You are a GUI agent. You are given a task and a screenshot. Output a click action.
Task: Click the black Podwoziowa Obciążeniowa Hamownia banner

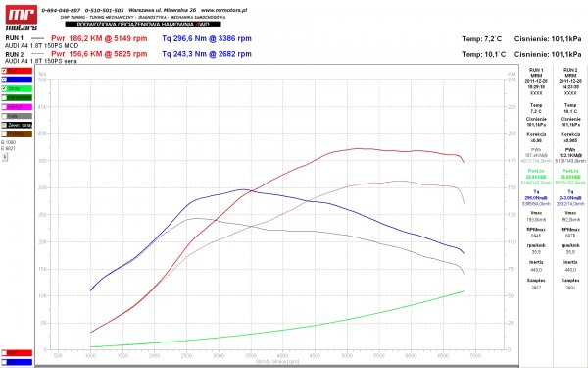point(143,25)
